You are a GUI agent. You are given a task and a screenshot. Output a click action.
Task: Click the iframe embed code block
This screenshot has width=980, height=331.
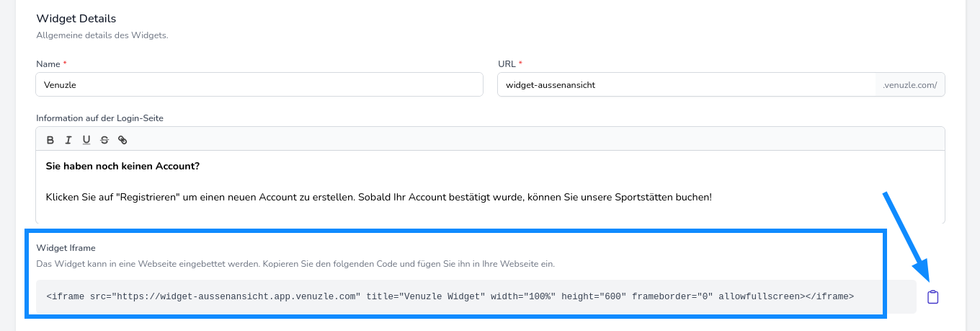(450, 296)
